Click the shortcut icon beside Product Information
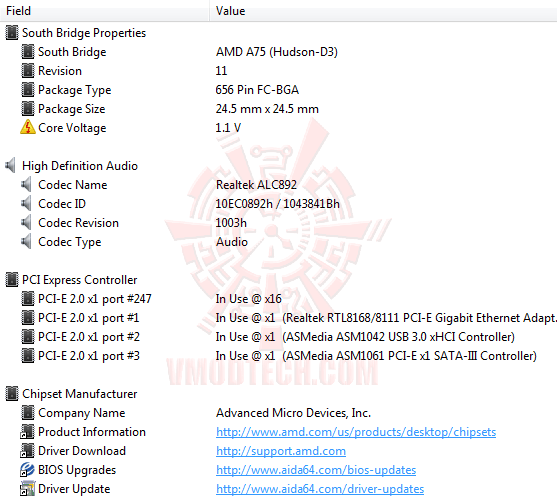The width and height of the screenshot is (557, 501). [28, 432]
